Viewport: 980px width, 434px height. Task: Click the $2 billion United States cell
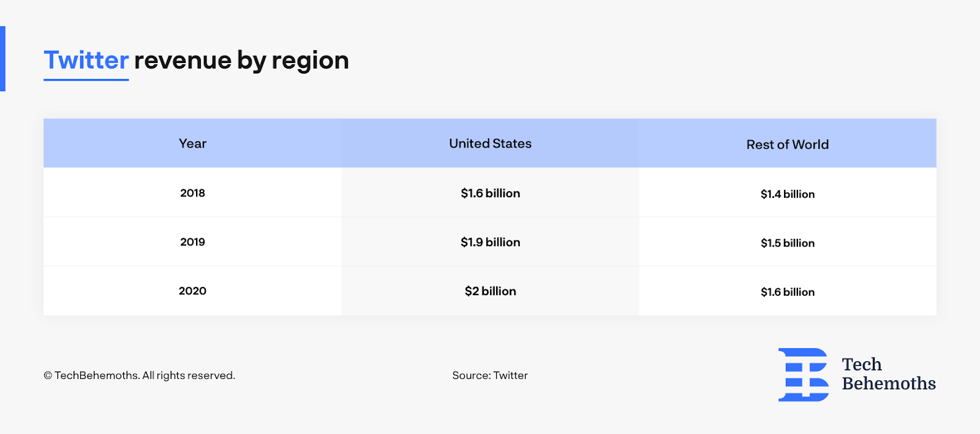click(490, 291)
